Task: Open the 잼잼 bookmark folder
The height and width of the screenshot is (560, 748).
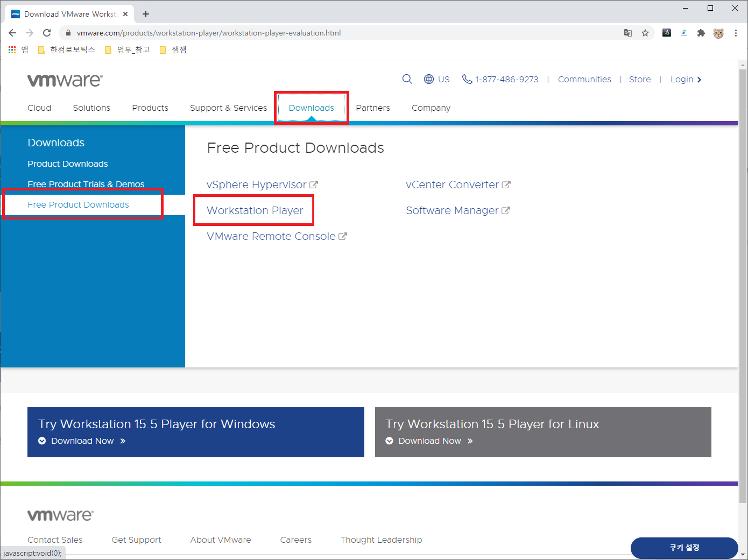Action: [173, 49]
